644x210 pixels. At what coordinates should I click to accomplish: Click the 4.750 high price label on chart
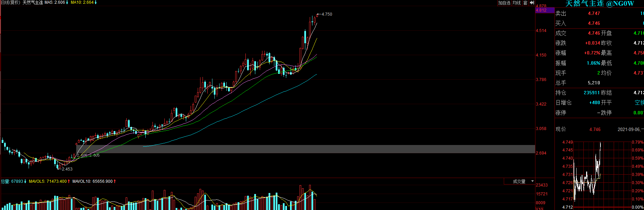pos(327,14)
